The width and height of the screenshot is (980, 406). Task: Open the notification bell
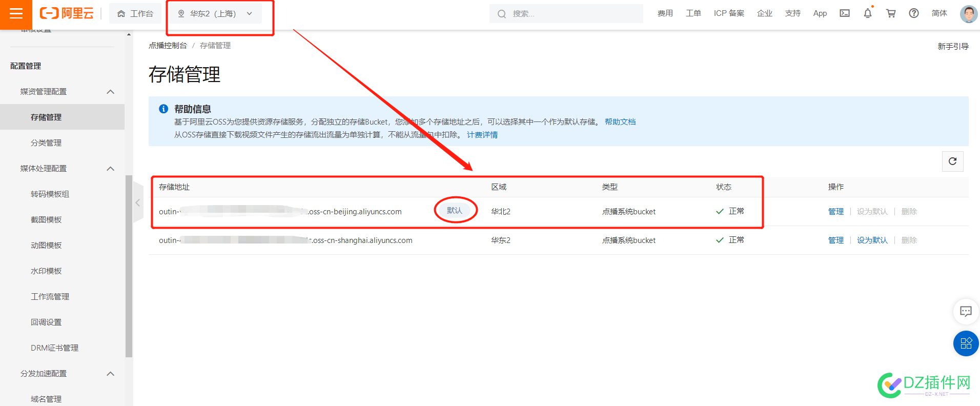click(868, 13)
